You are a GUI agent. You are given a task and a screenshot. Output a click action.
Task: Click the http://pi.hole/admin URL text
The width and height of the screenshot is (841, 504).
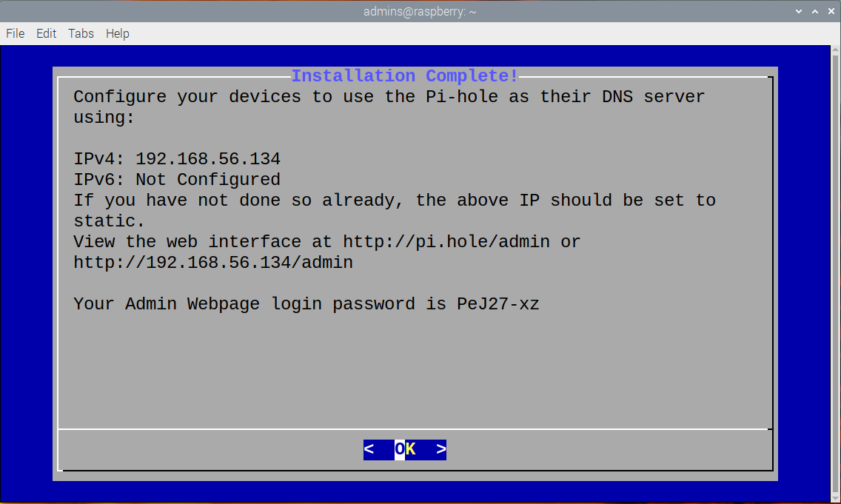click(446, 242)
